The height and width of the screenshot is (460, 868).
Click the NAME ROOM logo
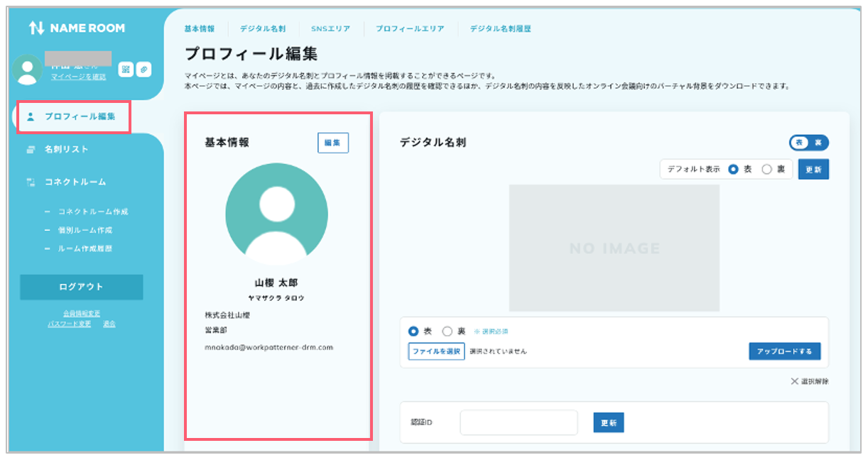(x=77, y=28)
